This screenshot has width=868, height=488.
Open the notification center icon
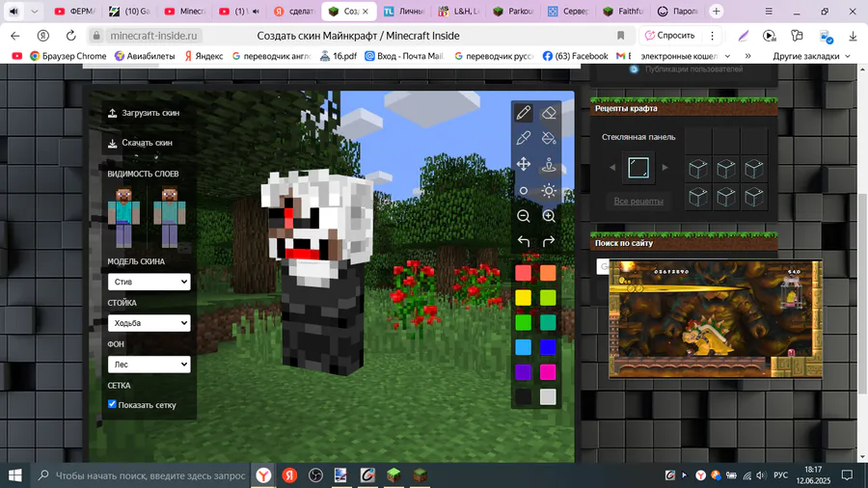[x=847, y=475]
